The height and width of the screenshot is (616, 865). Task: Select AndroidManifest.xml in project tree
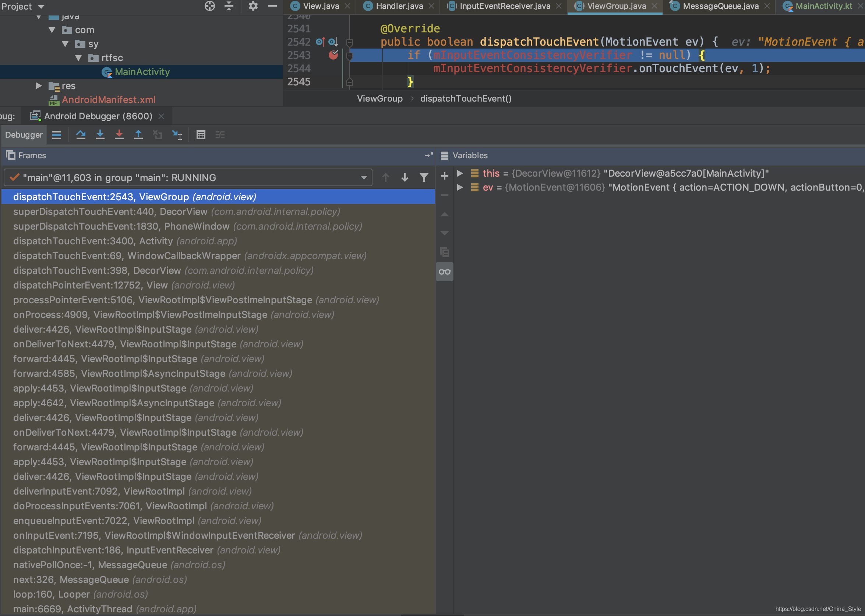point(109,100)
